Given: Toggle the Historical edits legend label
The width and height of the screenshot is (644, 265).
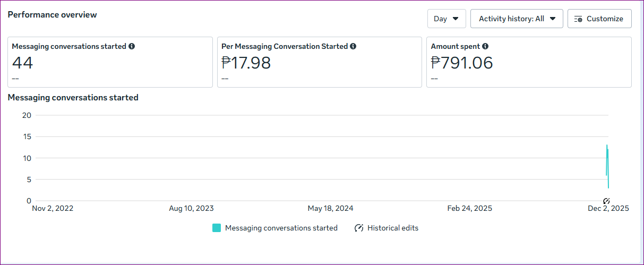Looking at the screenshot, I should click(393, 228).
